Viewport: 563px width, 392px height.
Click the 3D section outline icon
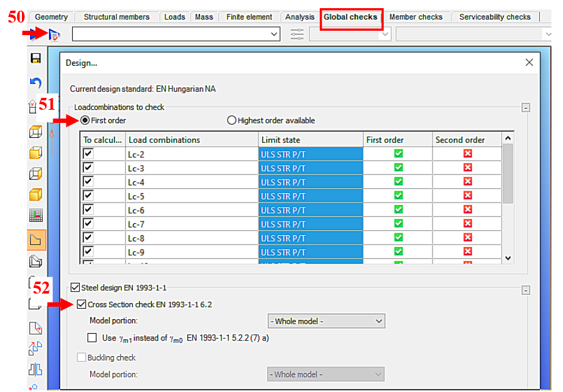[x=36, y=261]
